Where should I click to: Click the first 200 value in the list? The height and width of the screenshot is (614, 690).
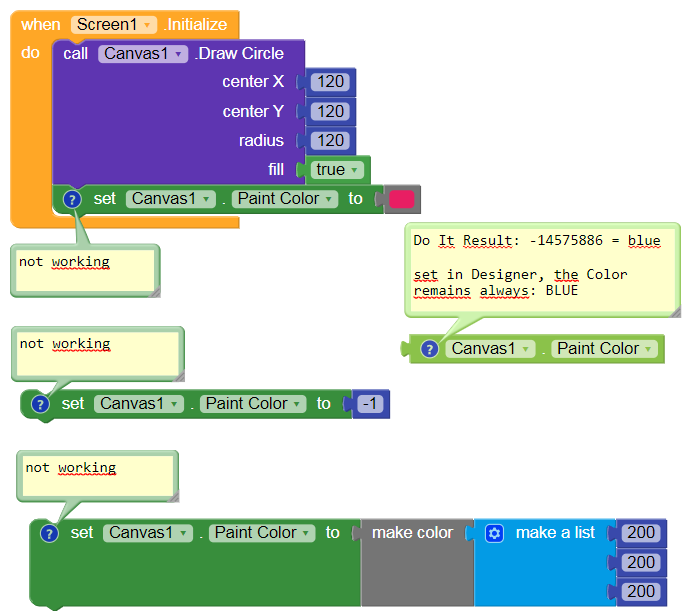click(640, 533)
